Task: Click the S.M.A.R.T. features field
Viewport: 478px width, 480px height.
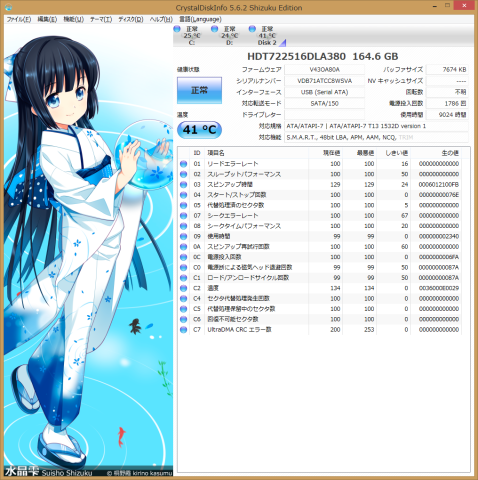Action: (x=376, y=138)
